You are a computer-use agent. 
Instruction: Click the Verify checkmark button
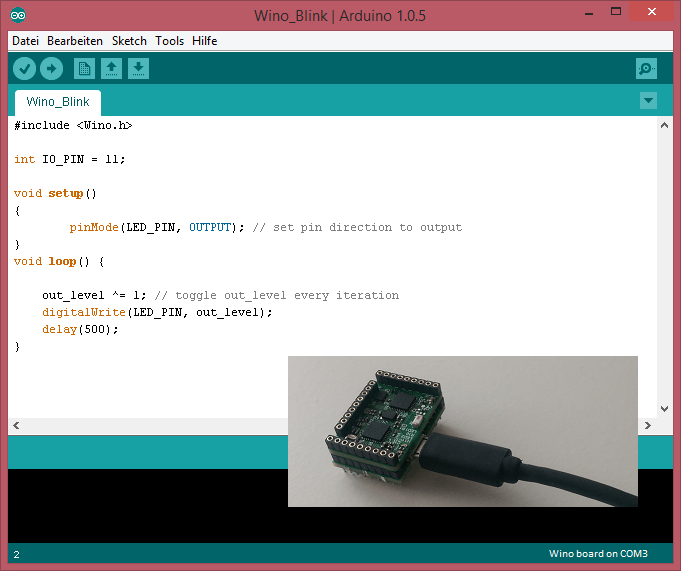click(x=24, y=69)
